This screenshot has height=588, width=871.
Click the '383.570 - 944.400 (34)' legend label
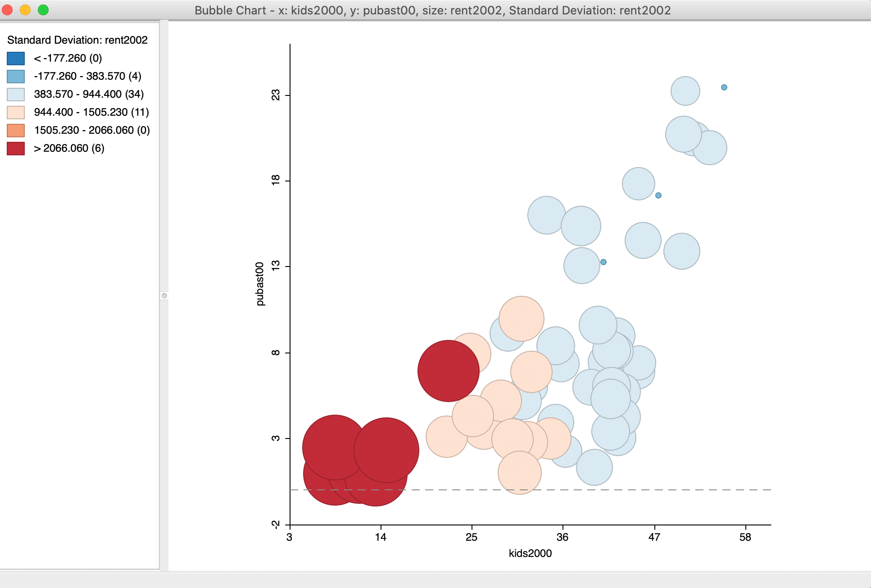tap(89, 94)
